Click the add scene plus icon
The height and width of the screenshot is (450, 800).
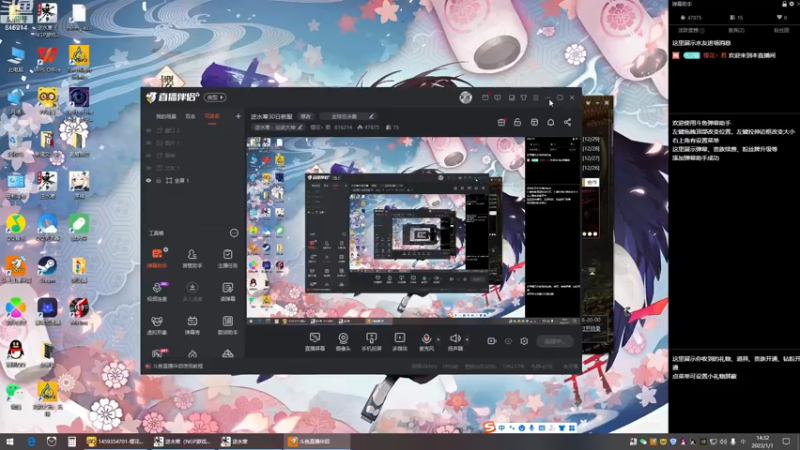(x=238, y=116)
